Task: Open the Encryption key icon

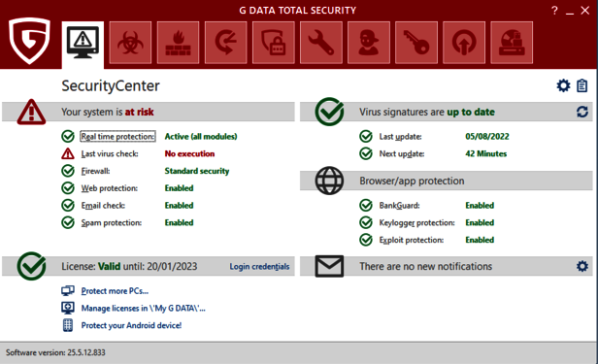Action: tap(416, 43)
